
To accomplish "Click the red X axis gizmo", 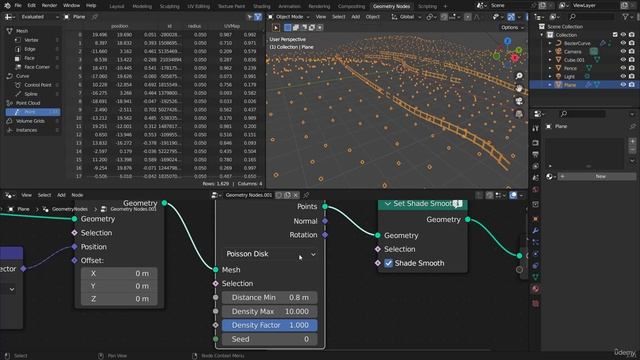I will 515,58.
